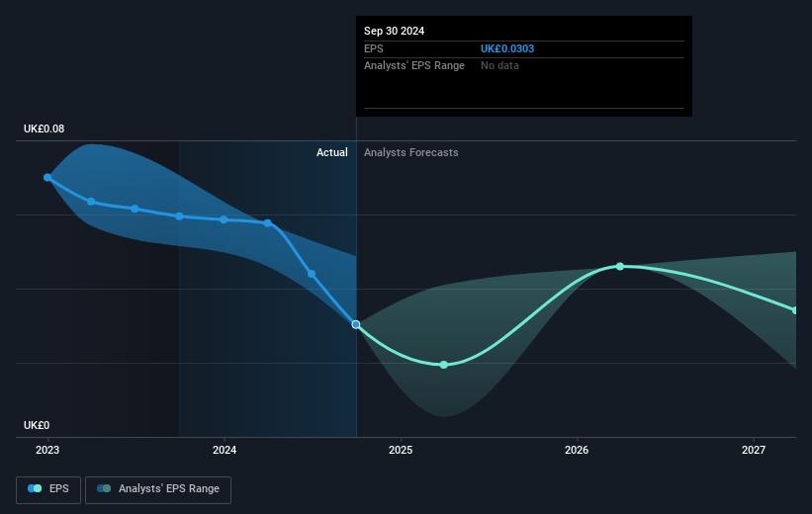The height and width of the screenshot is (514, 812).
Task: Toggle the Analysts' EPS Range legend
Action: coord(158,489)
